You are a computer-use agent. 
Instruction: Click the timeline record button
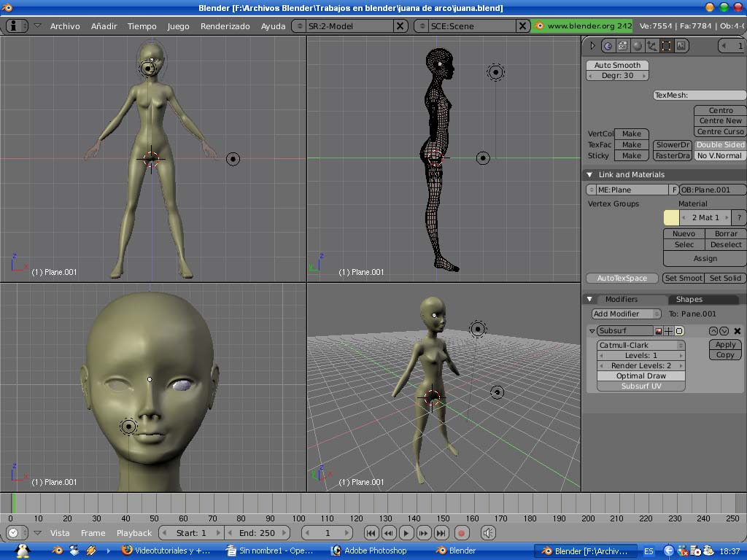461,533
